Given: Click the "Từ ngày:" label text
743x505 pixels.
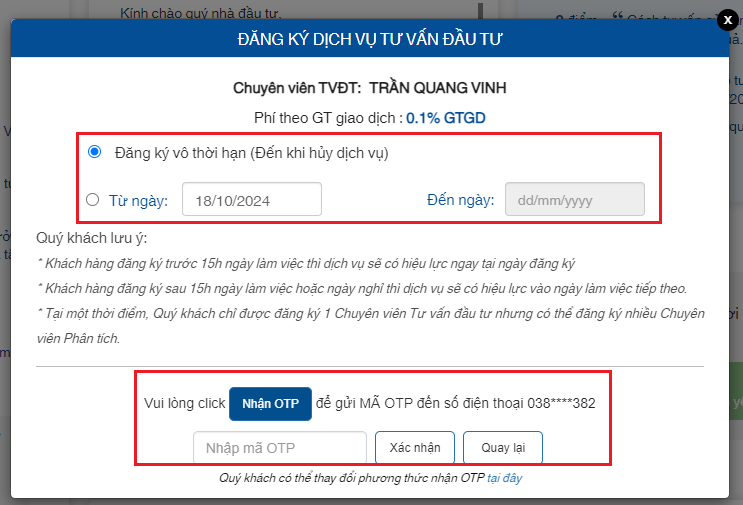Looking at the screenshot, I should [x=138, y=200].
